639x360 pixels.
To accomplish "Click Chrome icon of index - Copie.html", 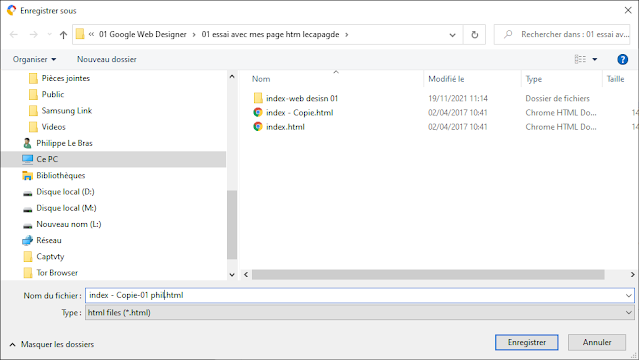I will click(x=258, y=113).
